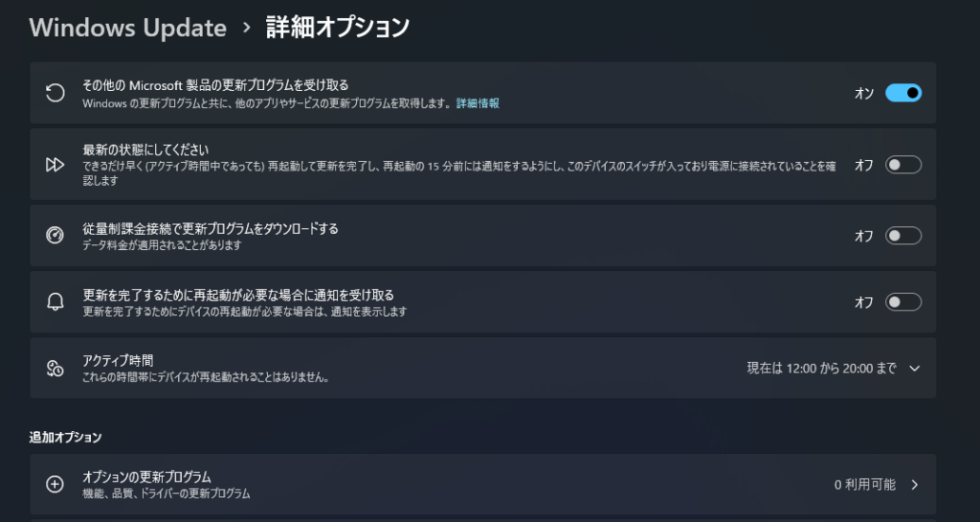Click the fast-forward icon for 最新の状態にしてください
Screen dimensions: 980x522
tap(56, 165)
